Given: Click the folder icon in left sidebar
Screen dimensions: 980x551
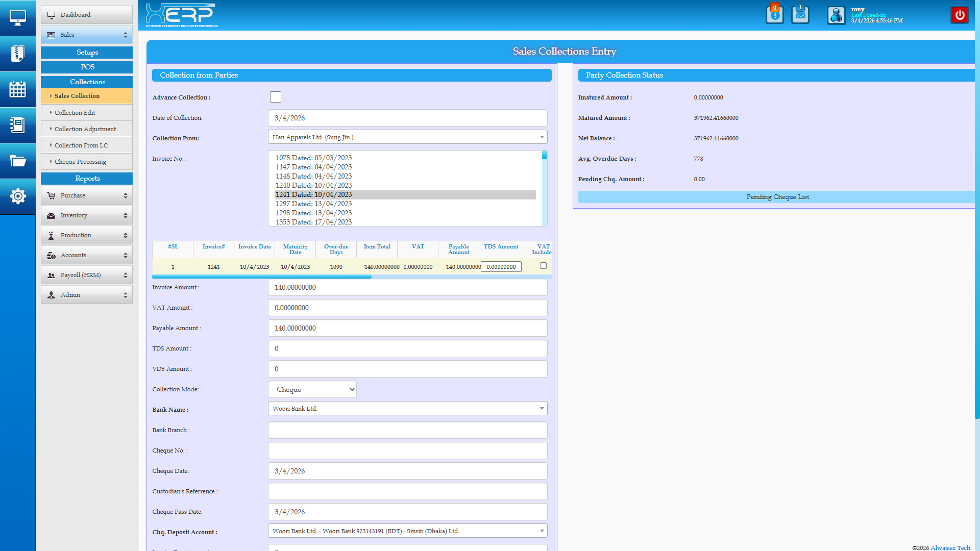Looking at the screenshot, I should [x=17, y=161].
